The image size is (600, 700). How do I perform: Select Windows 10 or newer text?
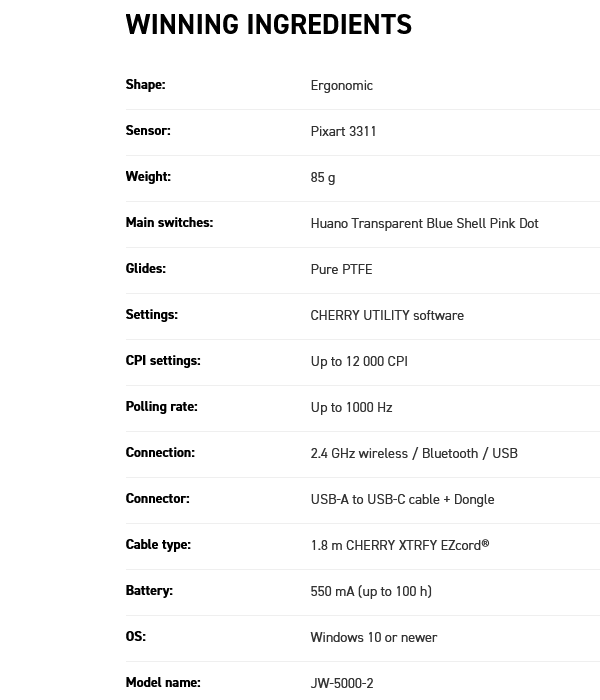tap(374, 637)
